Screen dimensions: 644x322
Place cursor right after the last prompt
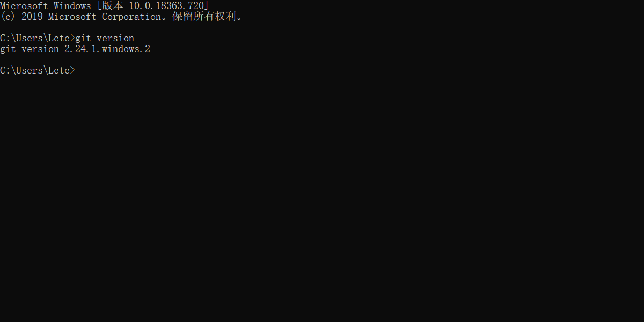[77, 70]
